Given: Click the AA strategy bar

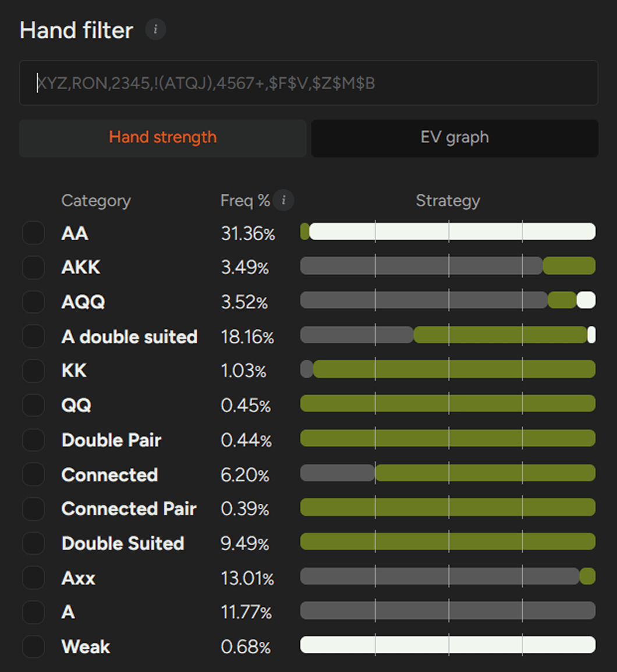Looking at the screenshot, I should coord(448,232).
